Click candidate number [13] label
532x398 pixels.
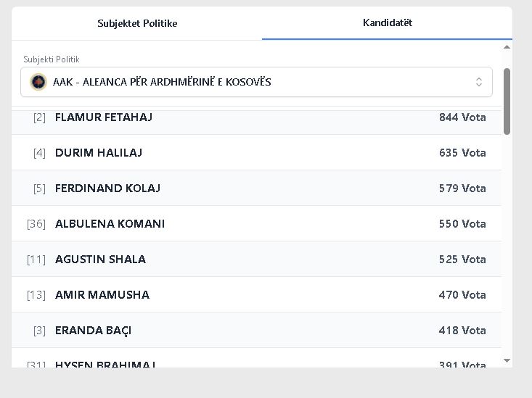pyautogui.click(x=36, y=294)
